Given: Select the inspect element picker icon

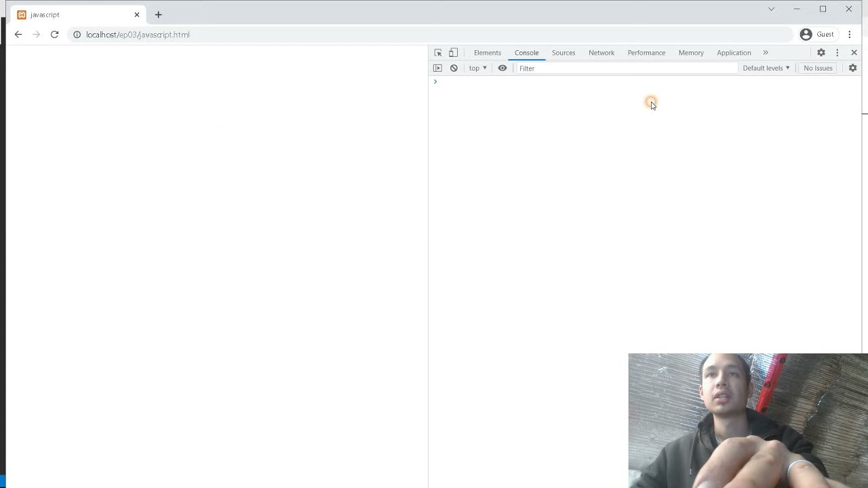Looking at the screenshot, I should pos(438,53).
